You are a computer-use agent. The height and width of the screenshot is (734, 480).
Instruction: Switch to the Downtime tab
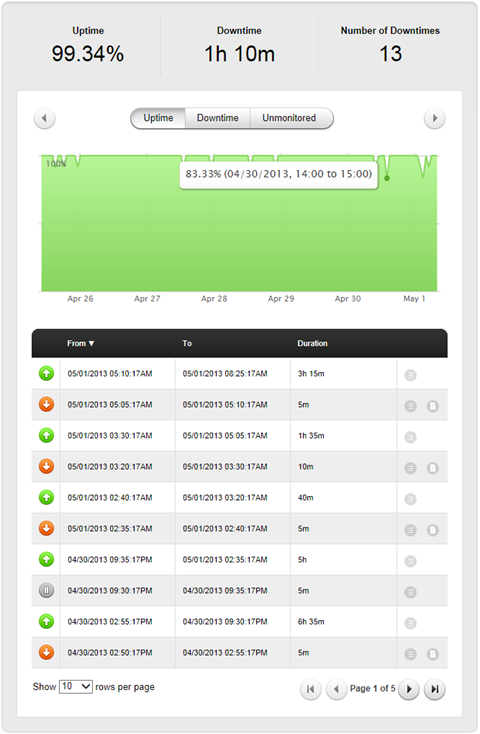tap(218, 118)
